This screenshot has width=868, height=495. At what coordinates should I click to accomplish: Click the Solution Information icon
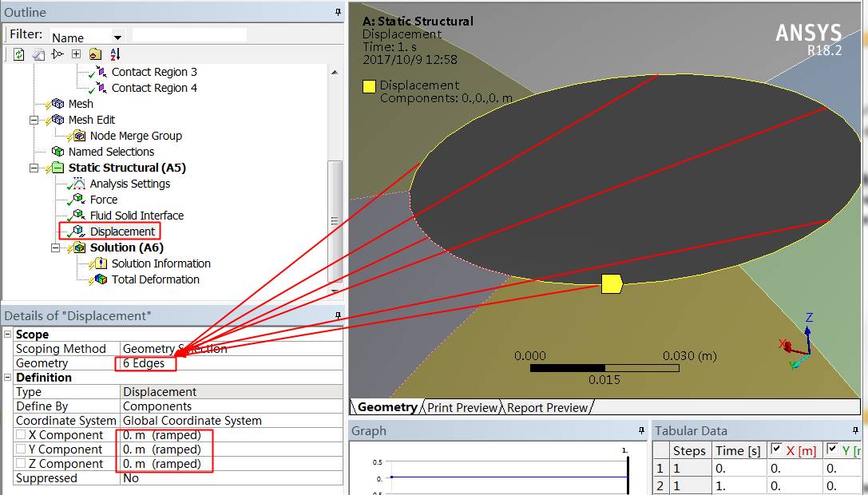pyautogui.click(x=101, y=263)
